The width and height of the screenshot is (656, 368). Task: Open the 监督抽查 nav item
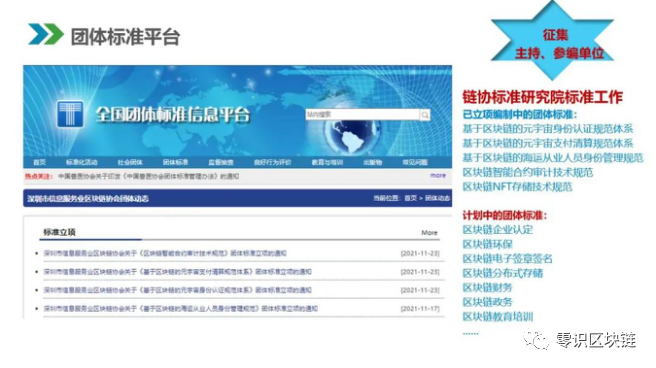click(221, 162)
